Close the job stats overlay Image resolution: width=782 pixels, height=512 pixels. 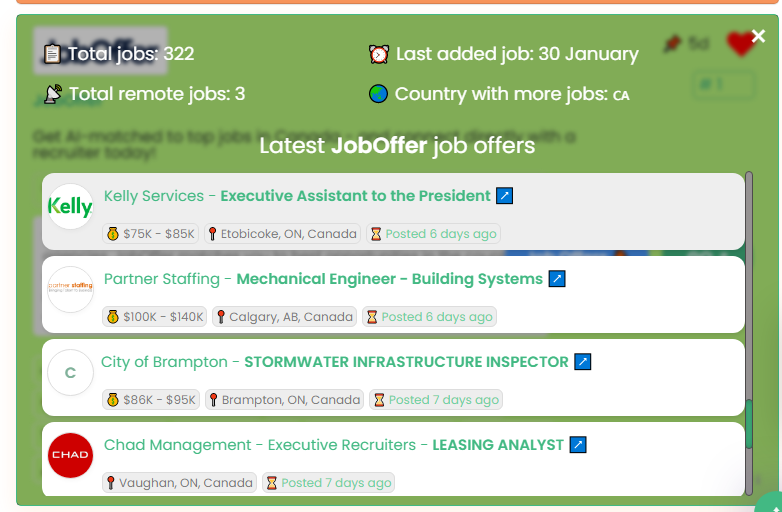pyautogui.click(x=758, y=36)
